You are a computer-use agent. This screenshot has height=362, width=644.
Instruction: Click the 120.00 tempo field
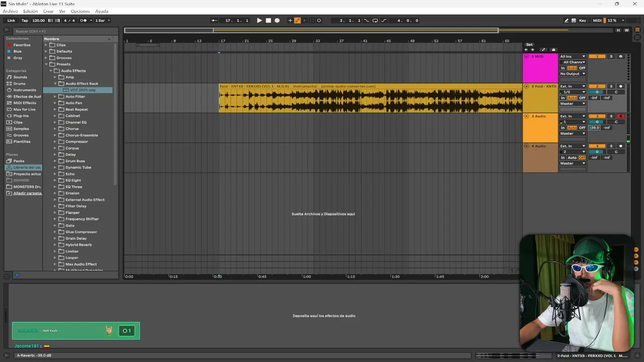(39, 21)
